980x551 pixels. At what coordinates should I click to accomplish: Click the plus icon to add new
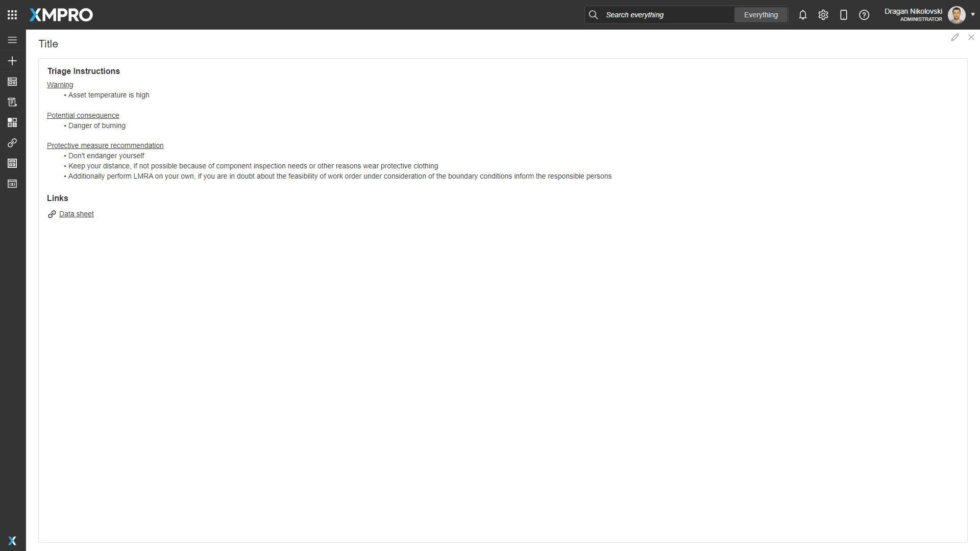tap(12, 61)
